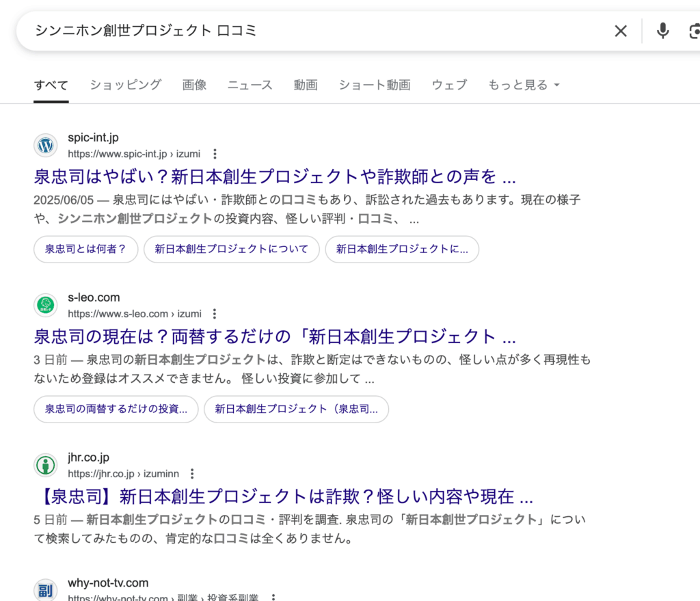Screen dimensions: 700x601
Task: Open the three-dot menu for the s-leo.com result
Action: [215, 314]
